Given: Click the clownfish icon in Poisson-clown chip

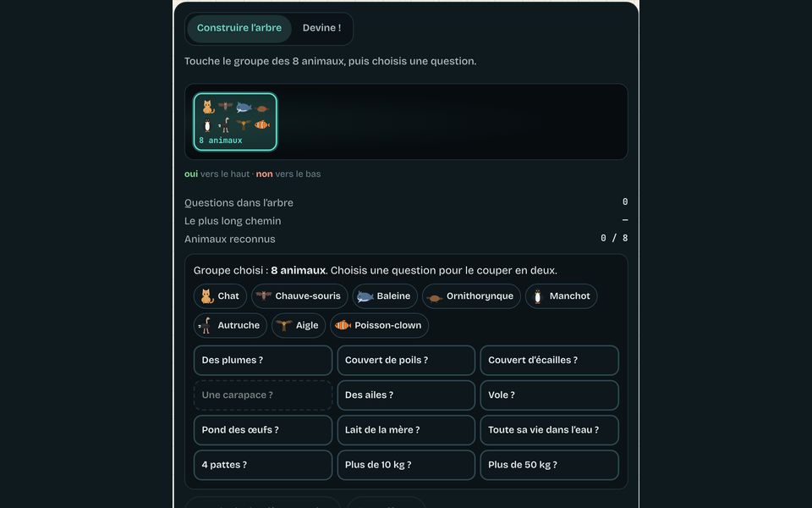Looking at the screenshot, I should [343, 325].
